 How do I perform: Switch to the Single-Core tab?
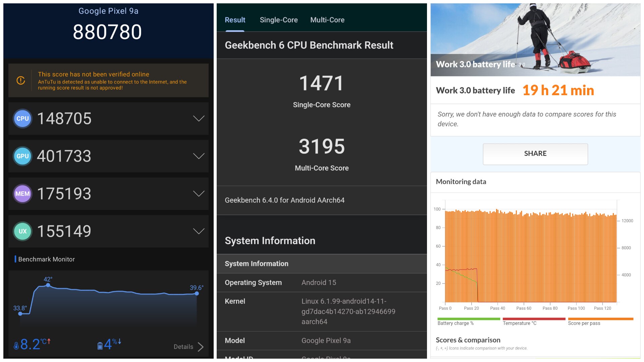coord(278,20)
